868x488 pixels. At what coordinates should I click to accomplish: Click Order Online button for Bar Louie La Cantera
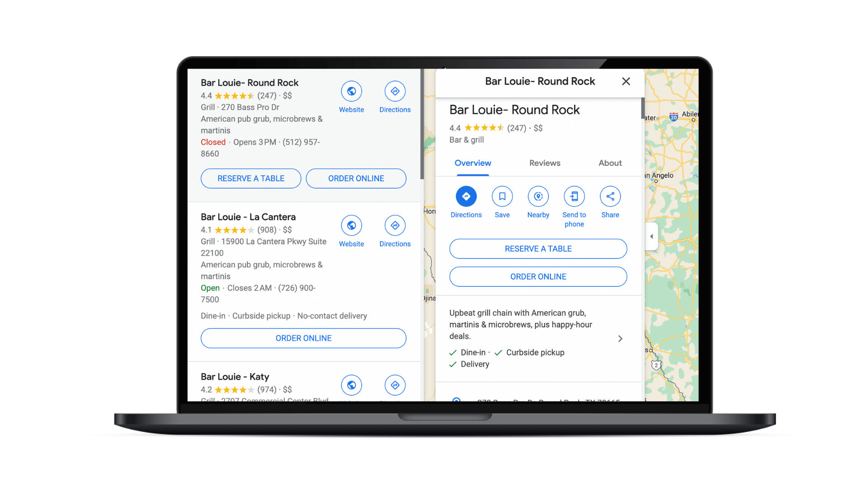(x=303, y=338)
